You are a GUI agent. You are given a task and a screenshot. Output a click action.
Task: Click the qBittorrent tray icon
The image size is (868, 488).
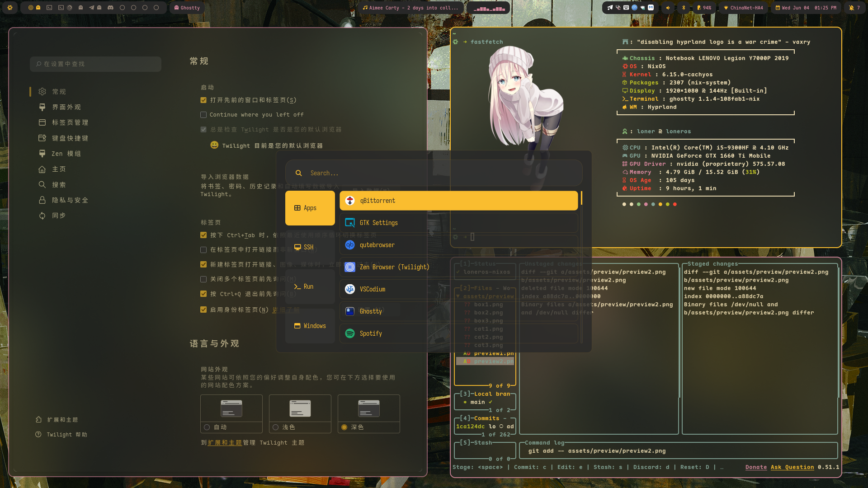point(634,8)
